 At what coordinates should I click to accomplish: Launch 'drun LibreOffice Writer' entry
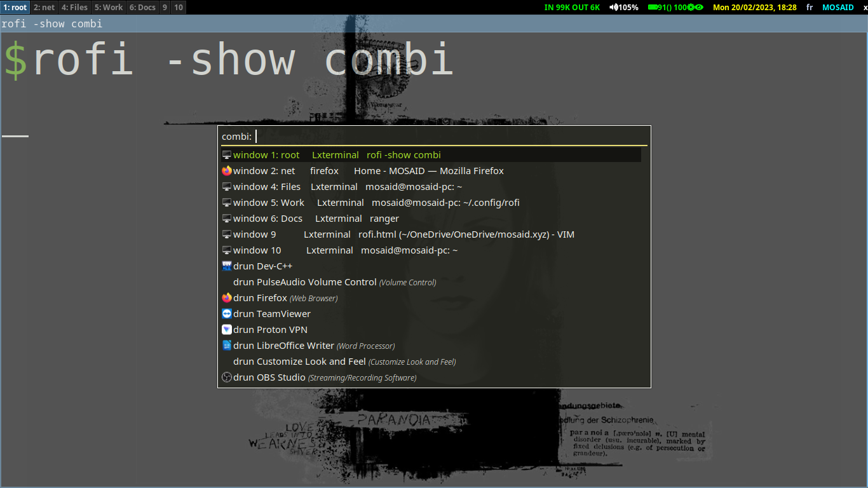pos(431,346)
